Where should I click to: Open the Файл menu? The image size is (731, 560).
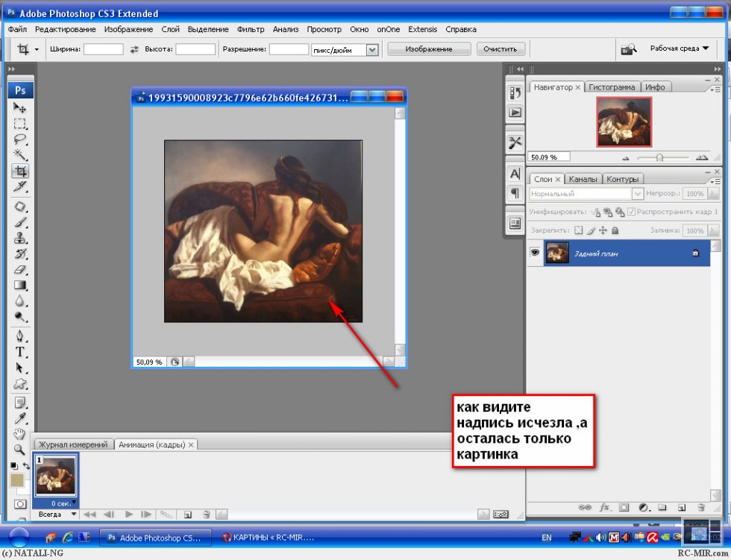(17, 29)
